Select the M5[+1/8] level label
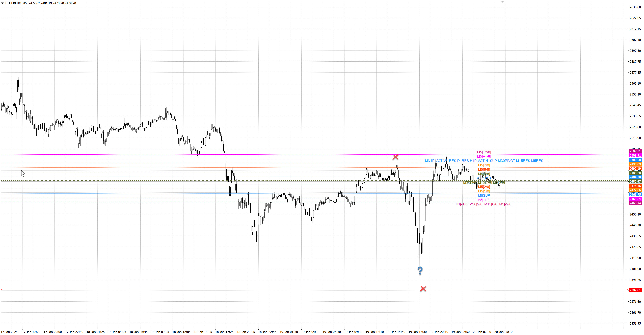 (484, 156)
